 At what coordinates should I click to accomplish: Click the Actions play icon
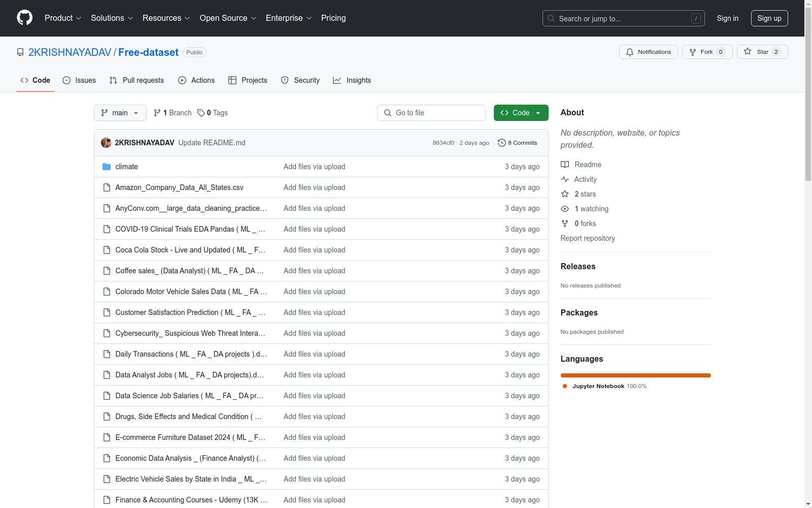coord(182,80)
